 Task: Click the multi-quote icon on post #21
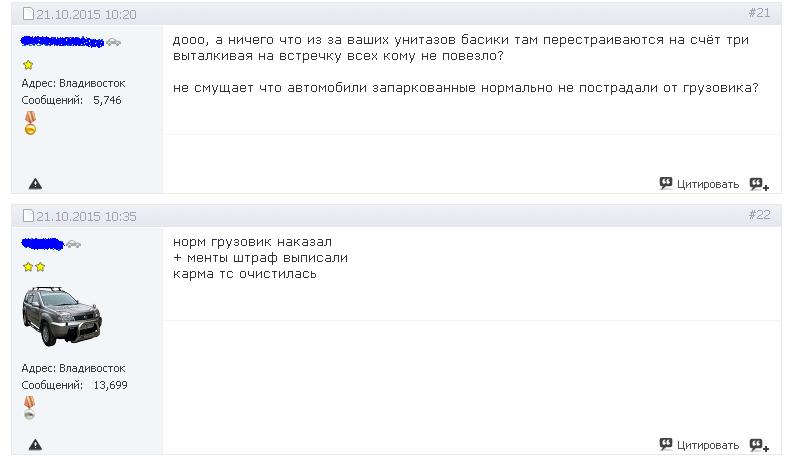coord(759,184)
